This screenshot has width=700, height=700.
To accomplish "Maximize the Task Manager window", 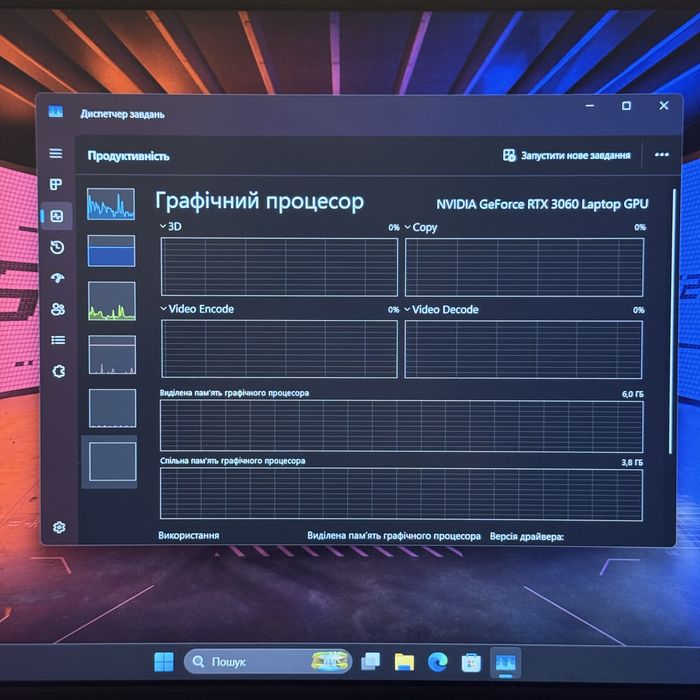I will click(x=626, y=106).
